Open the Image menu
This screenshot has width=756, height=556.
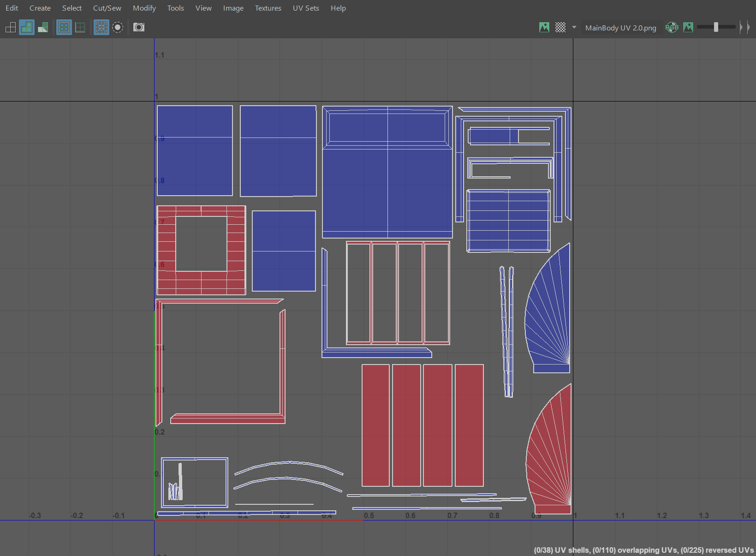[x=233, y=8]
